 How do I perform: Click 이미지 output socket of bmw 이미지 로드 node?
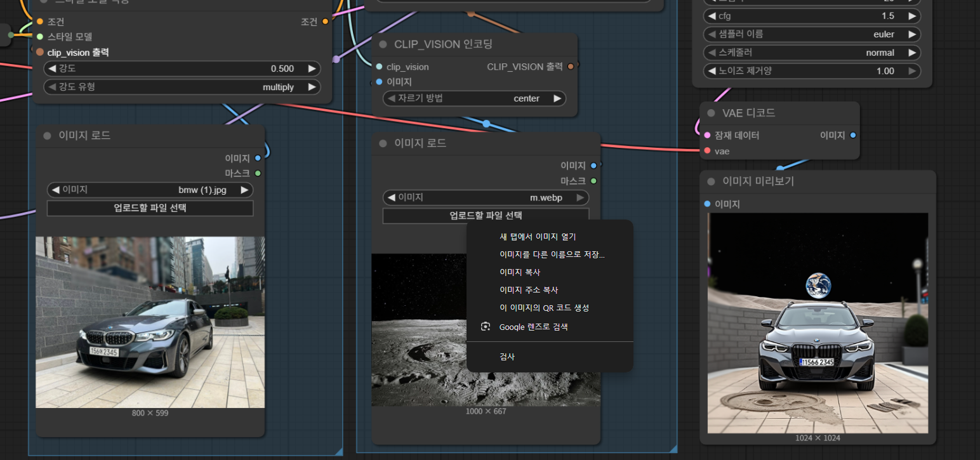click(x=258, y=158)
